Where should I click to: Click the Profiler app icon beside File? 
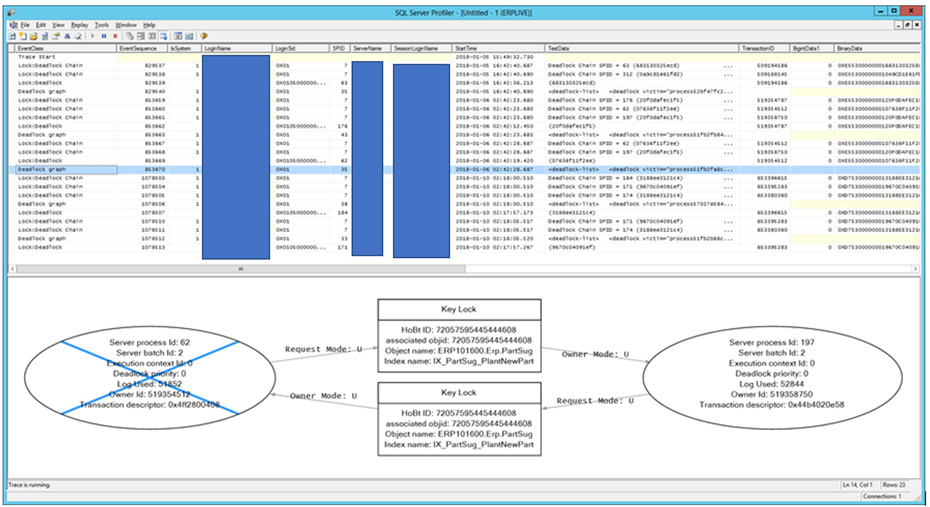click(x=13, y=25)
